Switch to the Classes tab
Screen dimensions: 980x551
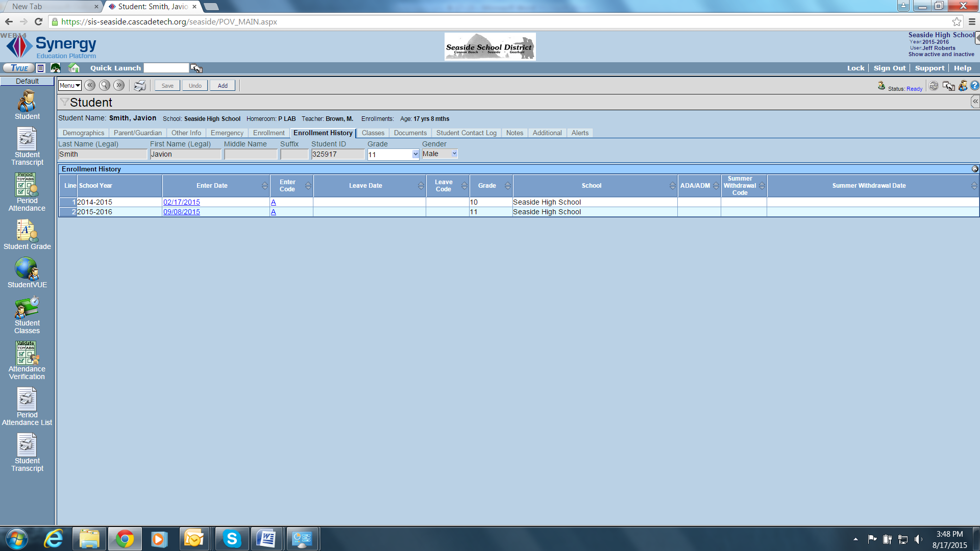click(x=373, y=133)
